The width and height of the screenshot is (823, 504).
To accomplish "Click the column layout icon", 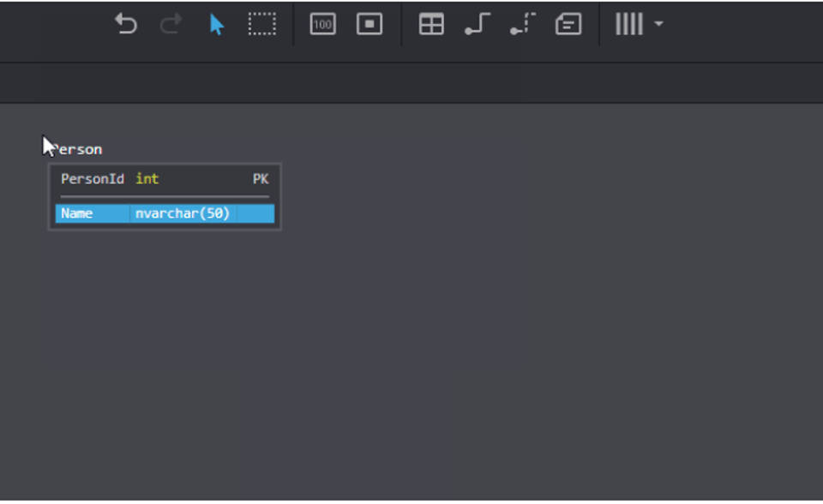I will pos(631,25).
